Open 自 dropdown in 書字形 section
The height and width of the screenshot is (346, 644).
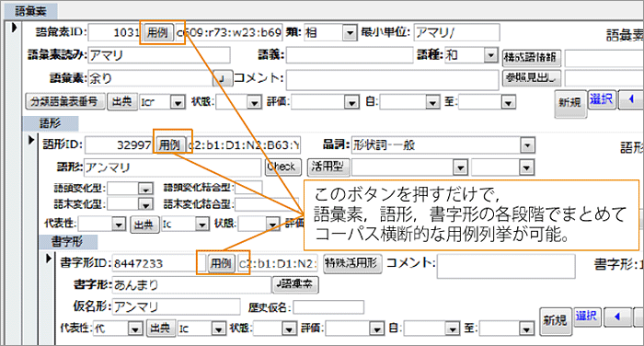click(453, 329)
